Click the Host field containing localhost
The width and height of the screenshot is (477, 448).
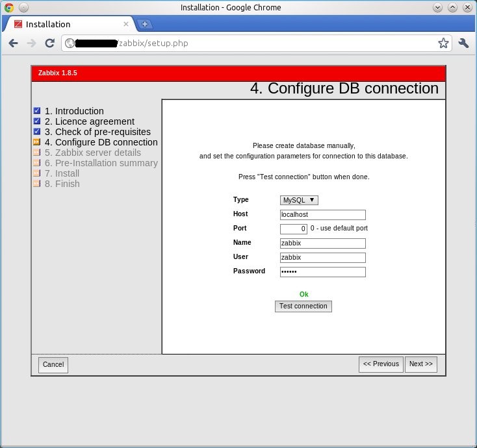(323, 214)
